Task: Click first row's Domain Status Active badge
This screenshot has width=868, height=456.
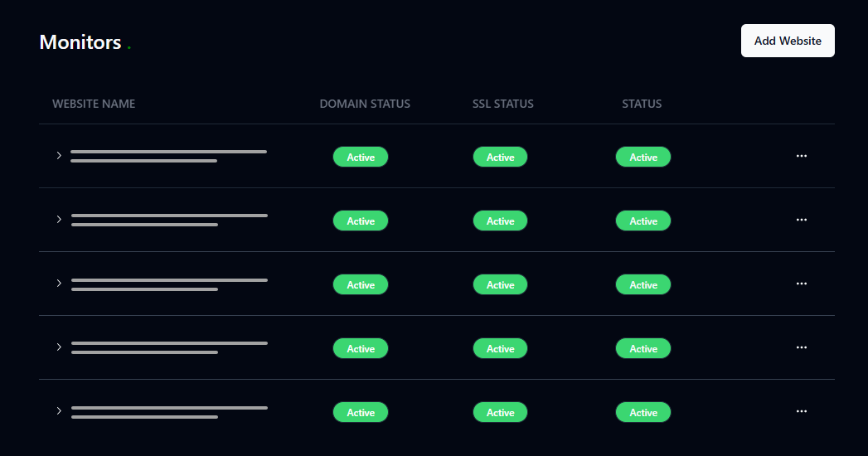Action: tap(361, 157)
